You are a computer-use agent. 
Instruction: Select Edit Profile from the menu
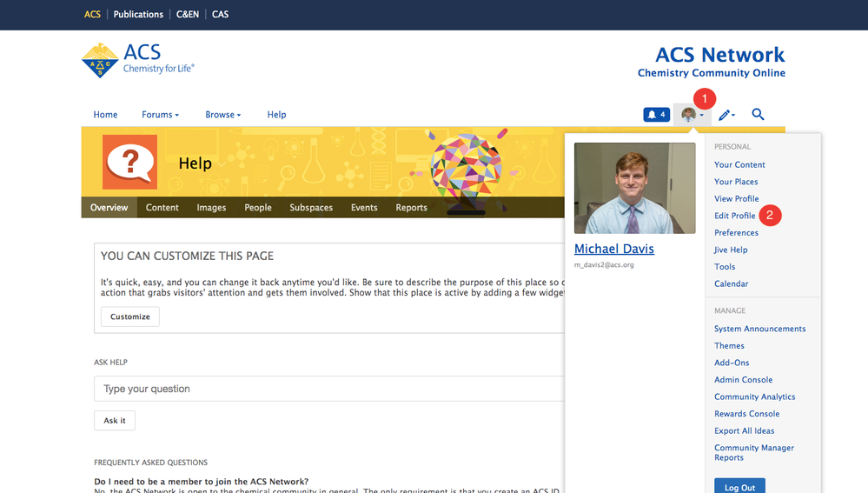point(734,216)
